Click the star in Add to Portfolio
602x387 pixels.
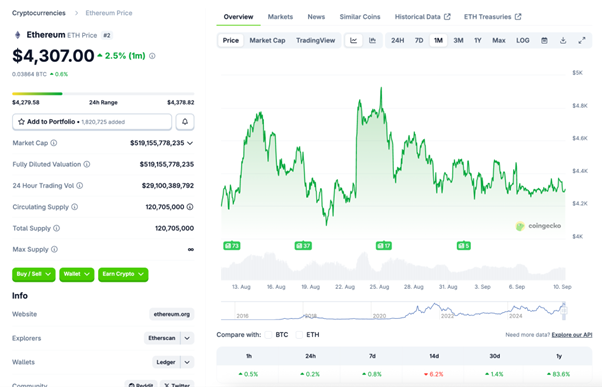click(x=22, y=122)
